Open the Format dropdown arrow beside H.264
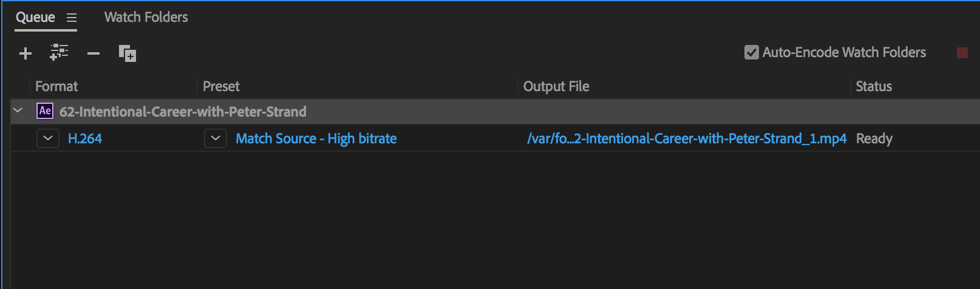The width and height of the screenshot is (980, 289). coord(48,138)
